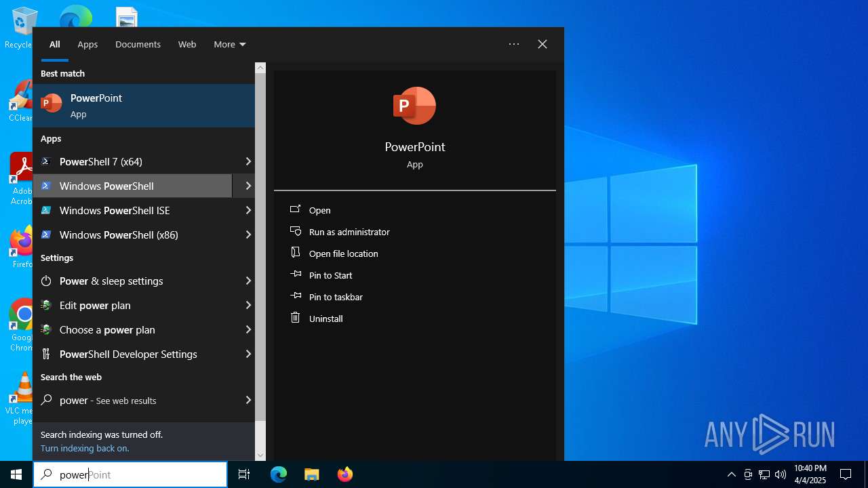The width and height of the screenshot is (868, 488).
Task: Click PowerShell Developer Settings icon
Action: (46, 354)
